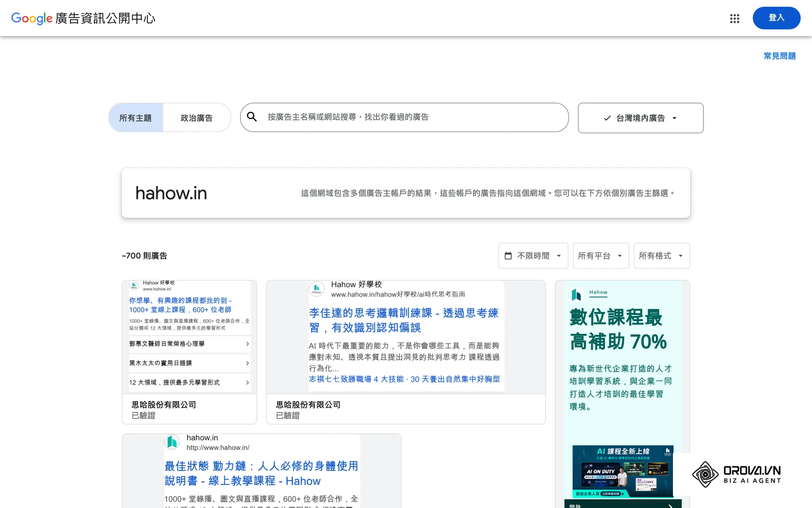Image resolution: width=812 pixels, height=508 pixels.
Task: Click the Google logo in header
Action: (31, 18)
